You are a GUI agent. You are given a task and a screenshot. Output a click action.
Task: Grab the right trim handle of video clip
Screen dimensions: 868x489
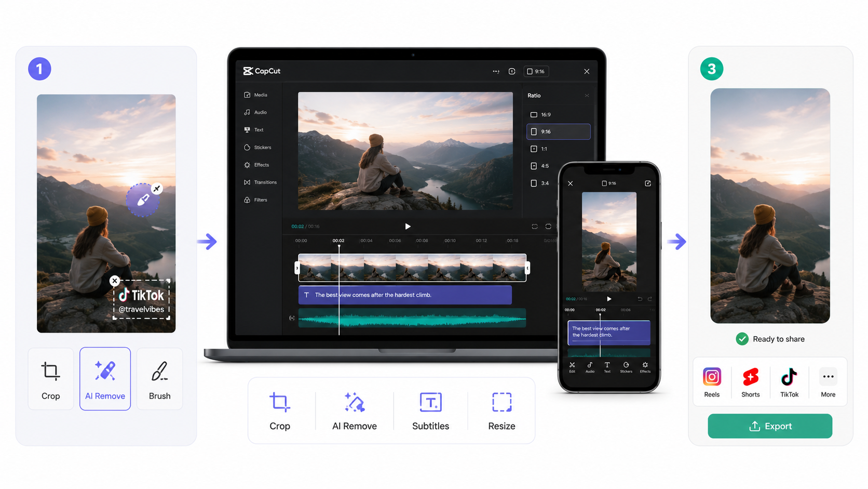pos(527,268)
